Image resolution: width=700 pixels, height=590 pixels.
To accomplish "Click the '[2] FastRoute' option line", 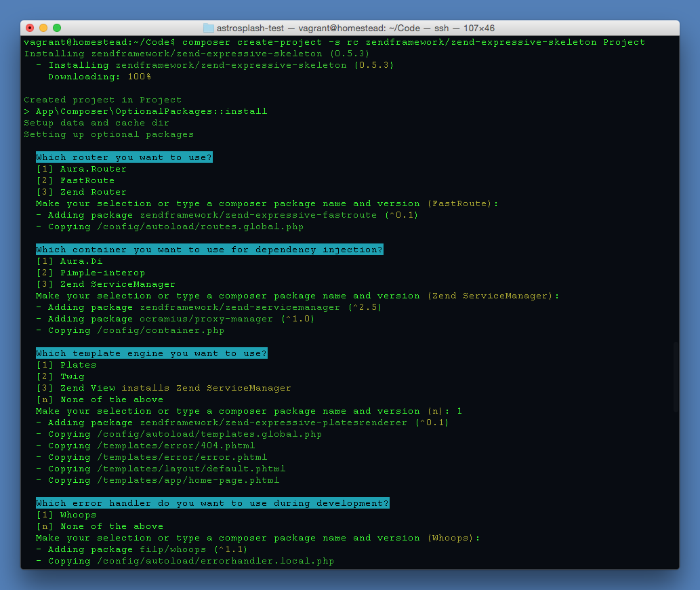I will click(75, 180).
